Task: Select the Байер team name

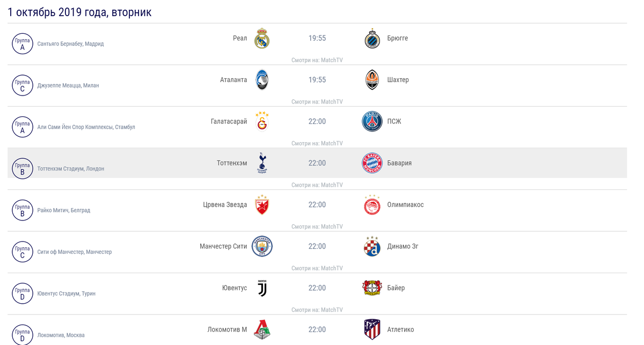Action: click(x=396, y=288)
